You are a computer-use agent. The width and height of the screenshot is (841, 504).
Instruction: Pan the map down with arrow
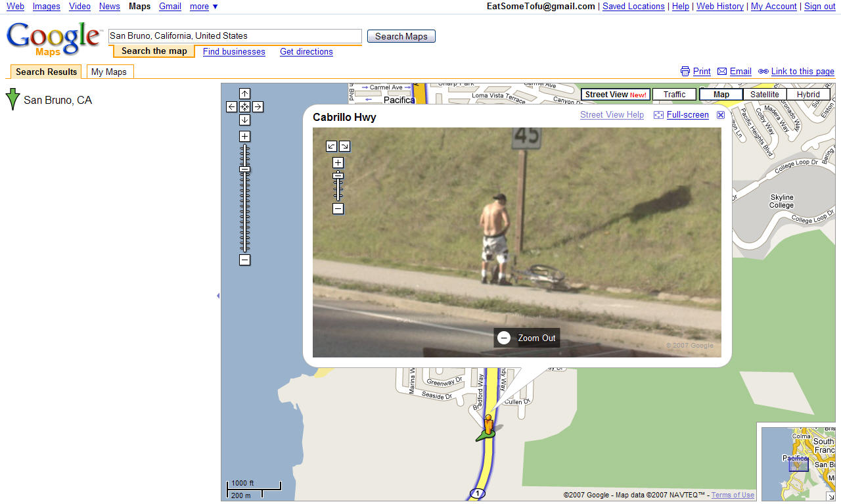click(x=244, y=120)
